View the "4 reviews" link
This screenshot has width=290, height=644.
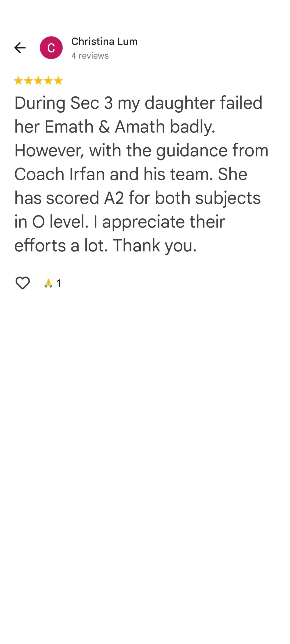coord(90,56)
